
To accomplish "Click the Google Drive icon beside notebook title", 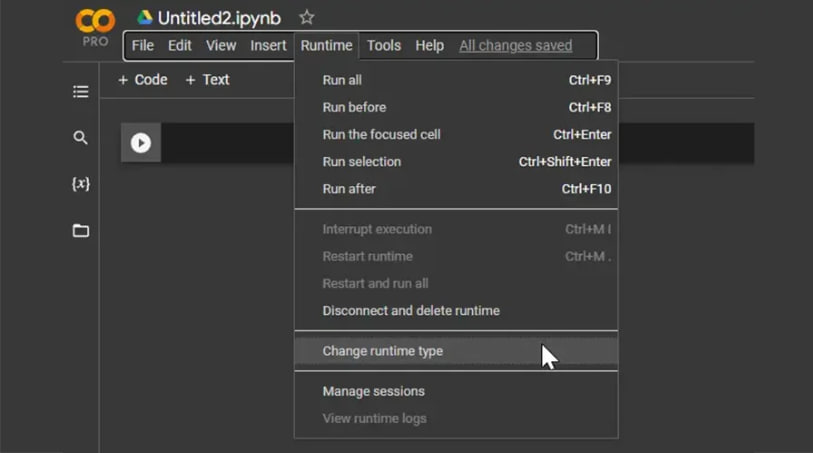I will click(145, 18).
